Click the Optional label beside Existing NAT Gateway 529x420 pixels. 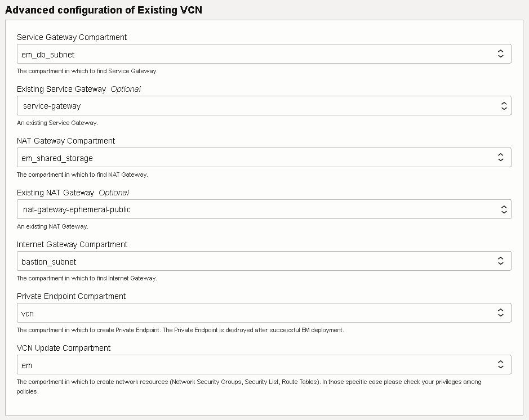pos(114,193)
